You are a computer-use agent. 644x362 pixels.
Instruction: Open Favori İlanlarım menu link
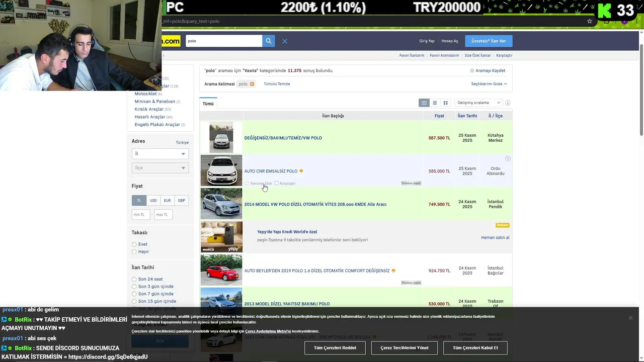pos(412,55)
